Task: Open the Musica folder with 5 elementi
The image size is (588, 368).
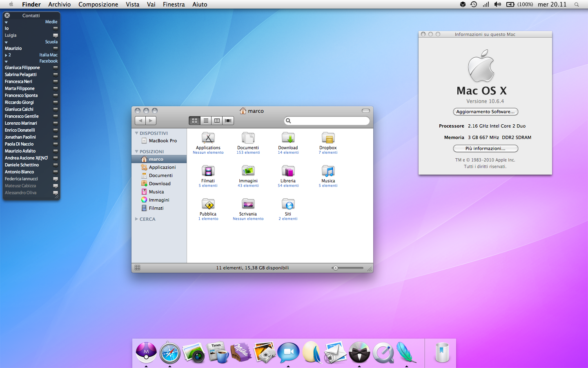Action: coord(328,171)
